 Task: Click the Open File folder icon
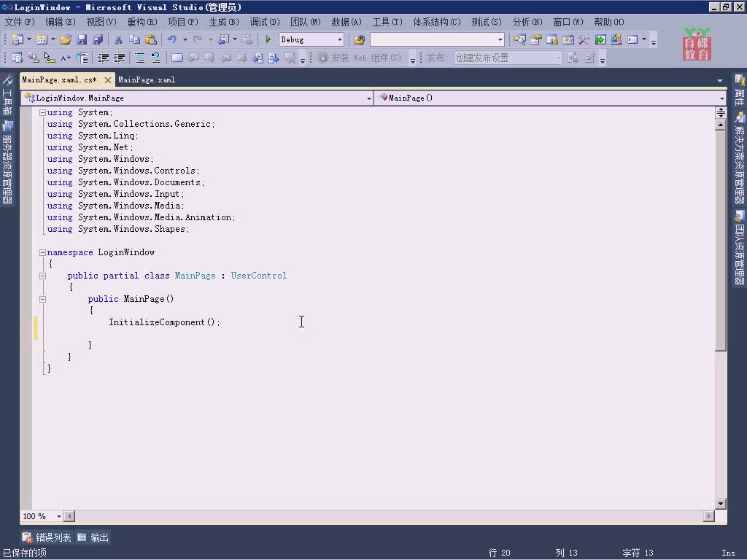point(66,39)
